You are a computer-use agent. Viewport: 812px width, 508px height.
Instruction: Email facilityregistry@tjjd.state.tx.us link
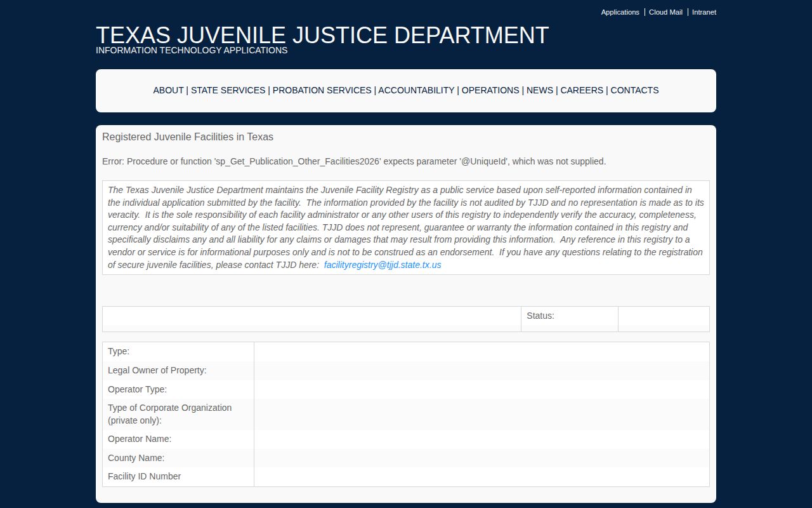point(383,265)
